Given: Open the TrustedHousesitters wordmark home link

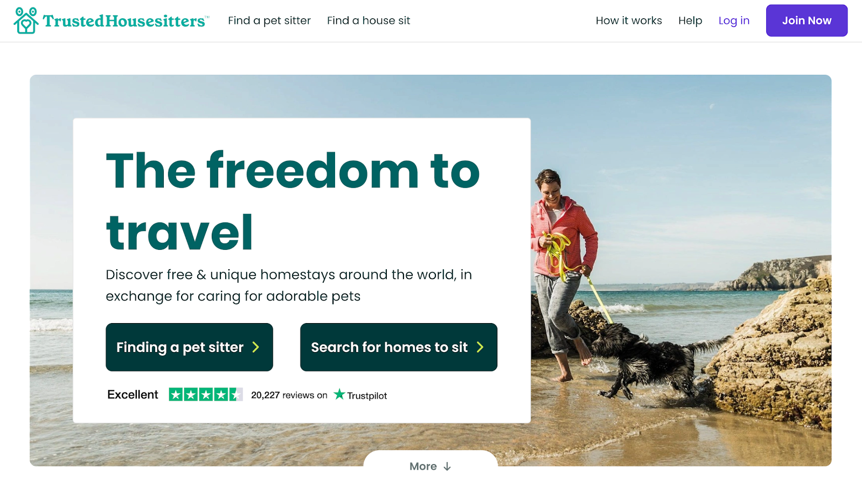Looking at the screenshot, I should tap(125, 20).
